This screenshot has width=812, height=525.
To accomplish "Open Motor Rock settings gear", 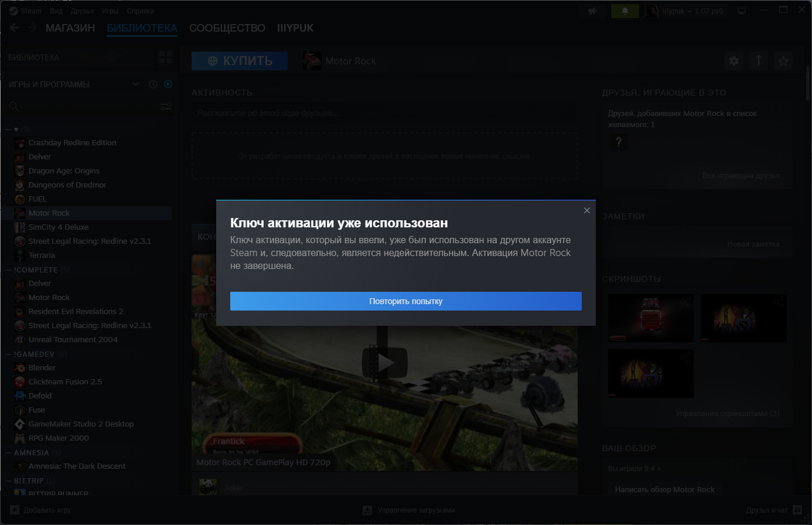I will [x=734, y=61].
